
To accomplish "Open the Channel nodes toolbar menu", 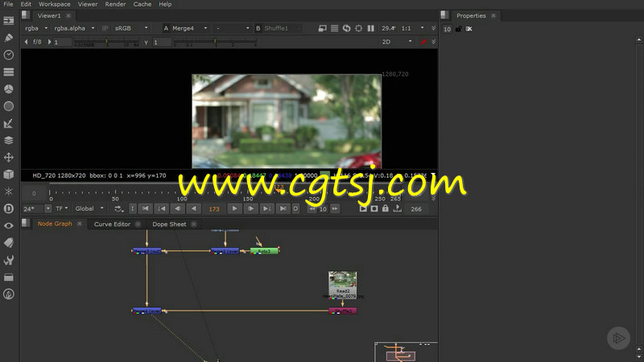I will point(9,72).
